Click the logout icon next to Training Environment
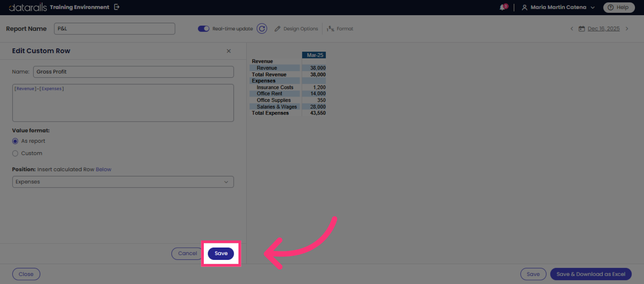This screenshot has width=644, height=284. click(117, 7)
